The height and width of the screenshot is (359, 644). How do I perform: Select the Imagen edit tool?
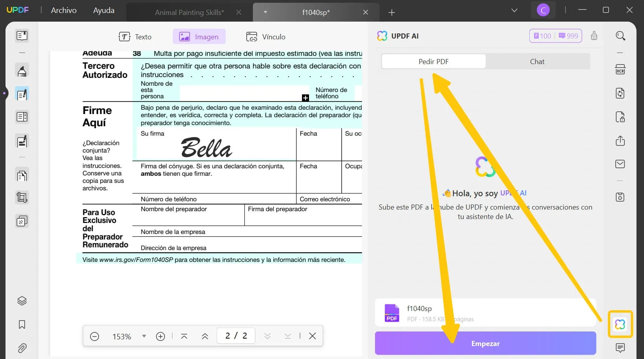[x=199, y=37]
